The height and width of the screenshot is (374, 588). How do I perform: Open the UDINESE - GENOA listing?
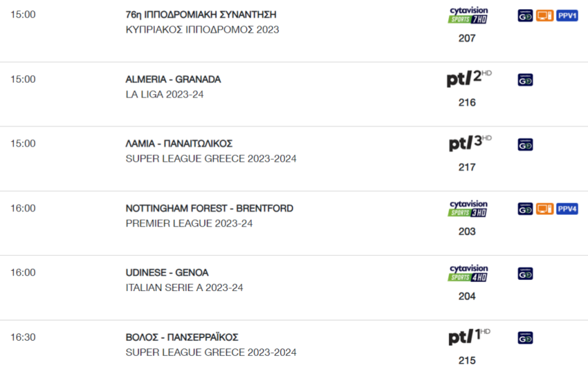(167, 272)
